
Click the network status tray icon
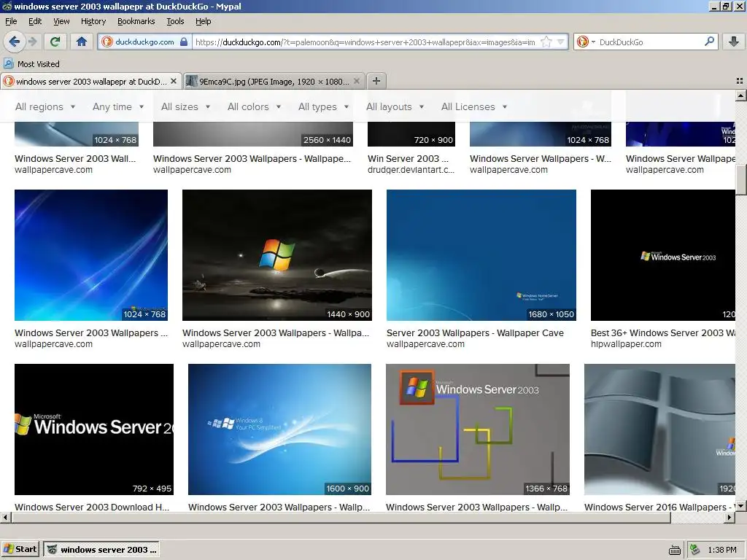pyautogui.click(x=695, y=550)
